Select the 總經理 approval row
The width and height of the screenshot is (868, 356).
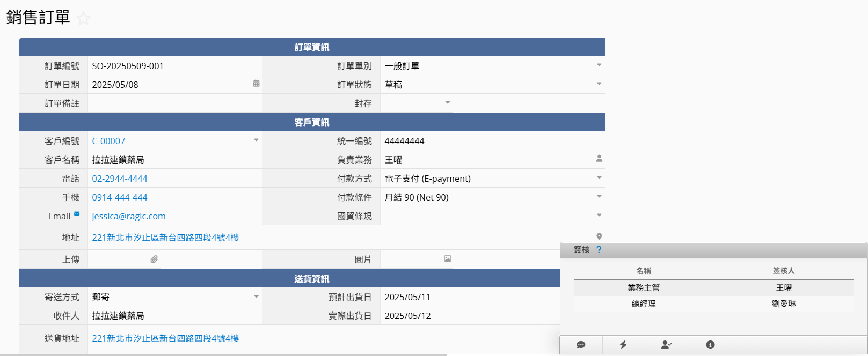713,304
